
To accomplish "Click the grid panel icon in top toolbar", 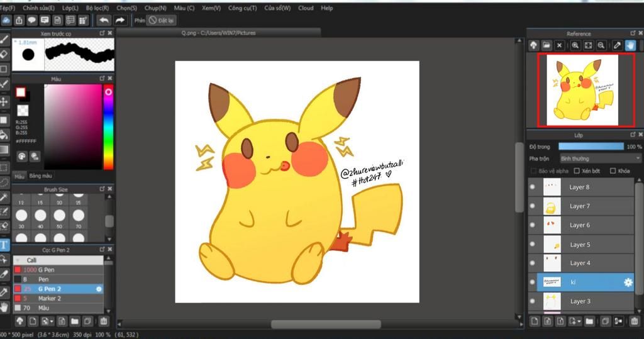I will [84, 20].
